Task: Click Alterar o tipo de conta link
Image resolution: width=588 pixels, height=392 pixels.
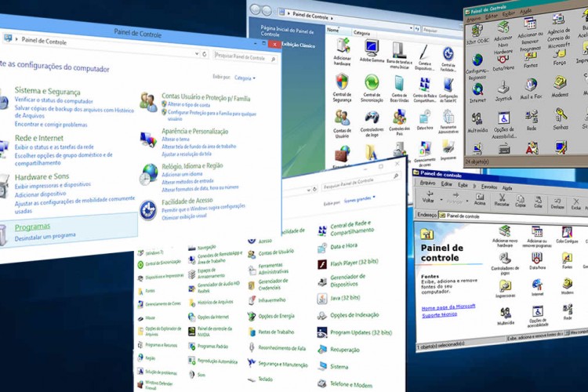Action: (x=189, y=104)
